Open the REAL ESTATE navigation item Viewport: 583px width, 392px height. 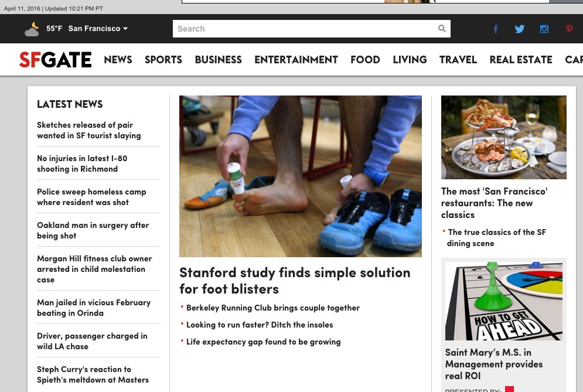coord(520,60)
